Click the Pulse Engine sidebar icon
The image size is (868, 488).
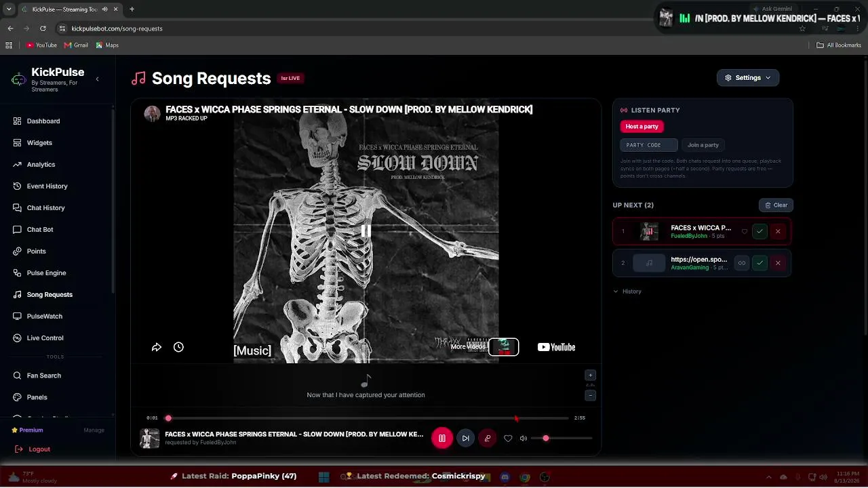18,273
